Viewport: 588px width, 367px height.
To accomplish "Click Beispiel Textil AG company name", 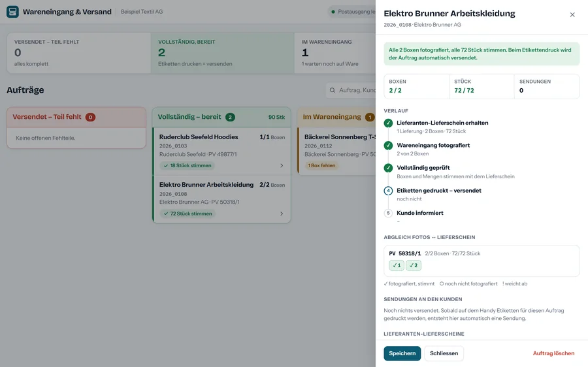I will (142, 12).
